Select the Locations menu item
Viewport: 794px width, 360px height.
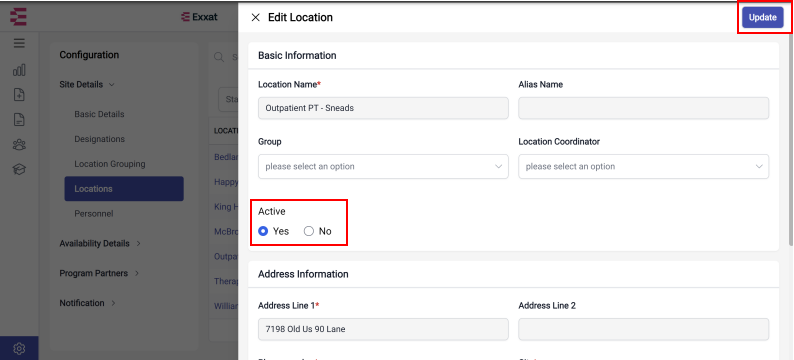click(x=124, y=189)
